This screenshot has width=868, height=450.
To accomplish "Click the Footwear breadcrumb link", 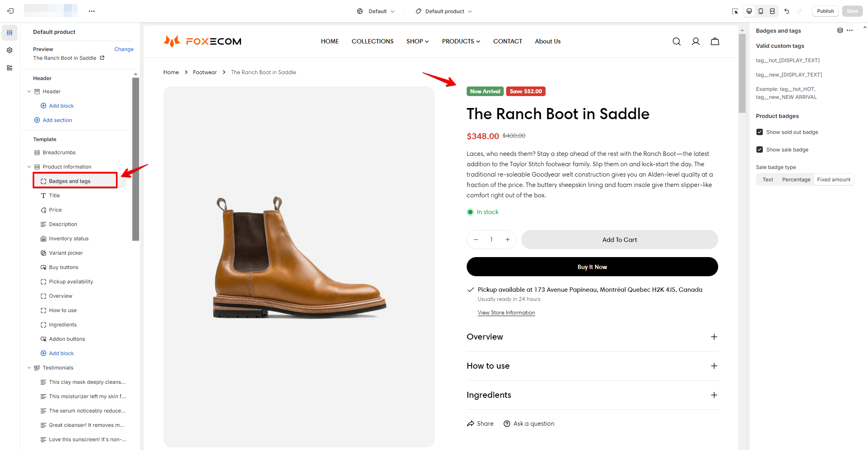I will point(205,72).
